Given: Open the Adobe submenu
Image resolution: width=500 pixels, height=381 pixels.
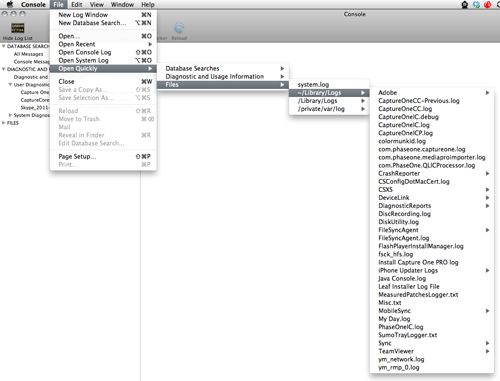Looking at the screenshot, I should point(432,93).
